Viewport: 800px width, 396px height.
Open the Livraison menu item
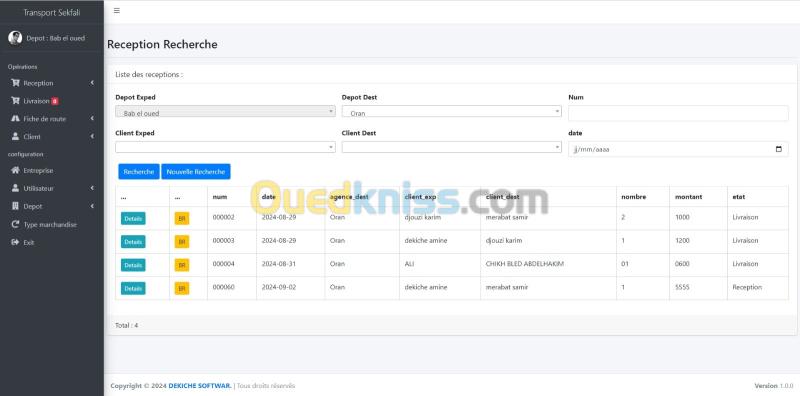[52, 101]
